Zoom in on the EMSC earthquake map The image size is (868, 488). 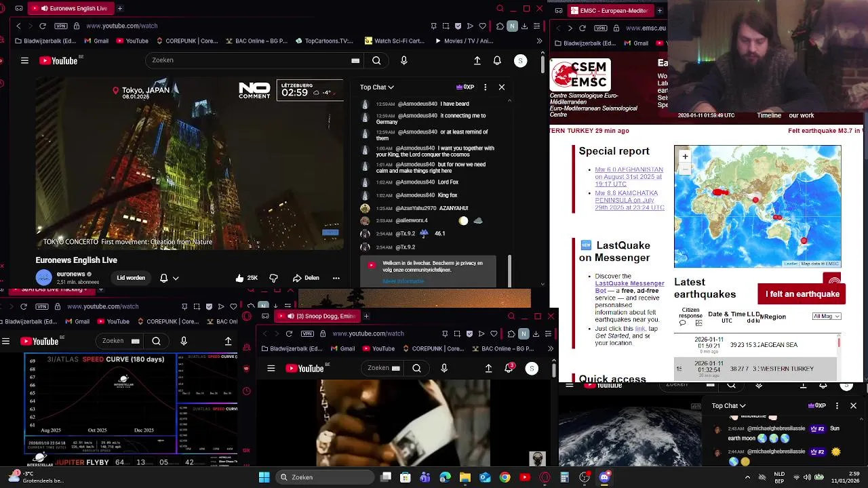[685, 157]
